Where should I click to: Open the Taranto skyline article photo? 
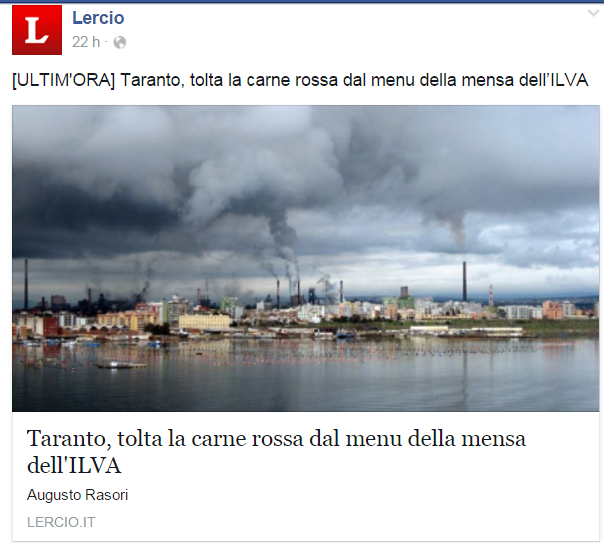click(305, 258)
